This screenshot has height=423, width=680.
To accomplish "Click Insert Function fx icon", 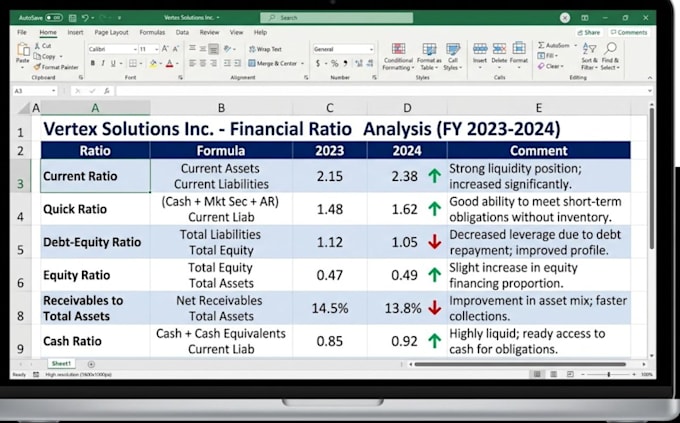I will (107, 91).
